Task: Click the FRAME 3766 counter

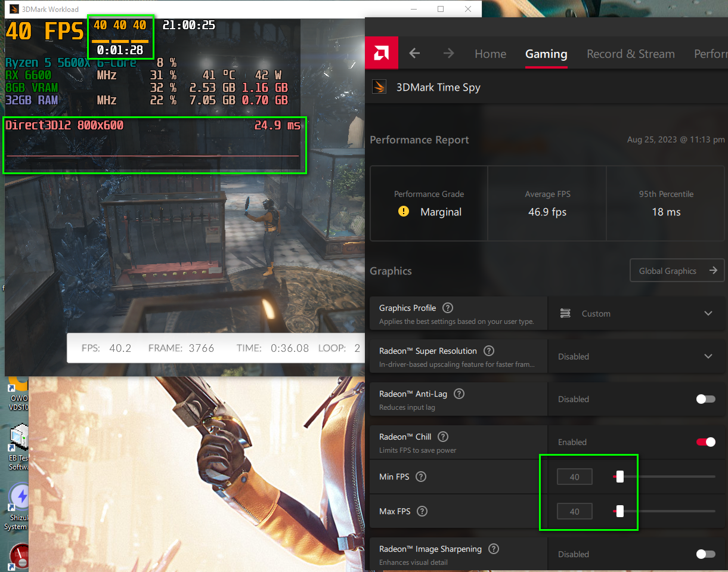Action: click(x=181, y=348)
